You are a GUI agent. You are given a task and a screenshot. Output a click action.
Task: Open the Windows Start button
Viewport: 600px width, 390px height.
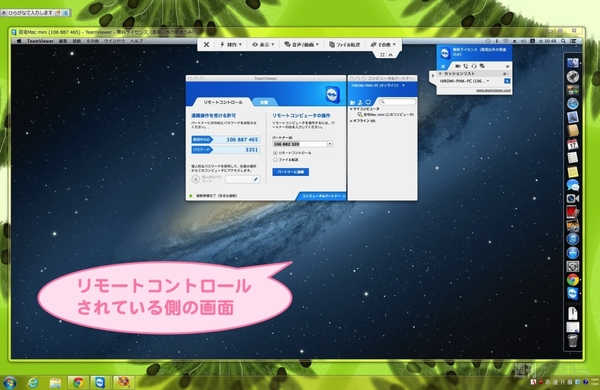pyautogui.click(x=10, y=382)
